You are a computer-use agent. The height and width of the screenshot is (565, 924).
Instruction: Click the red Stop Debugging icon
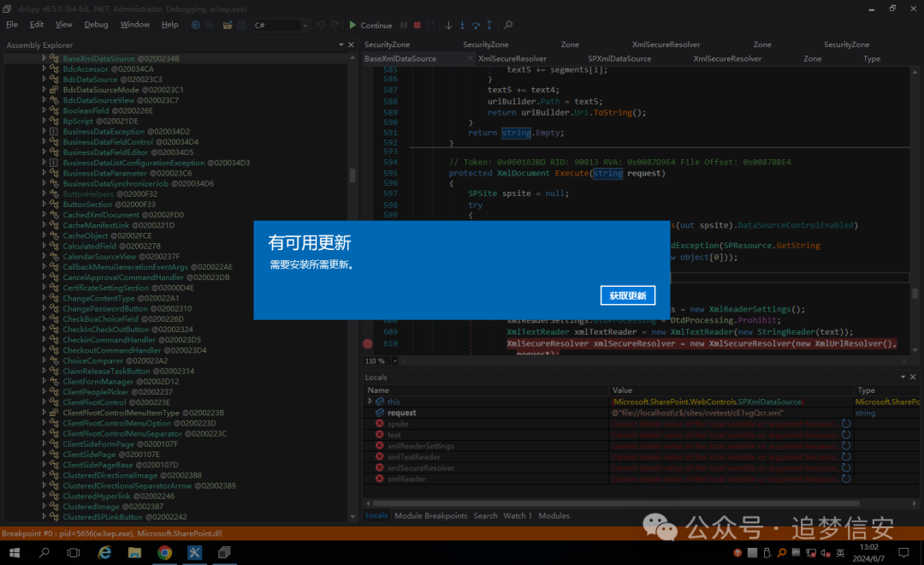[x=418, y=25]
